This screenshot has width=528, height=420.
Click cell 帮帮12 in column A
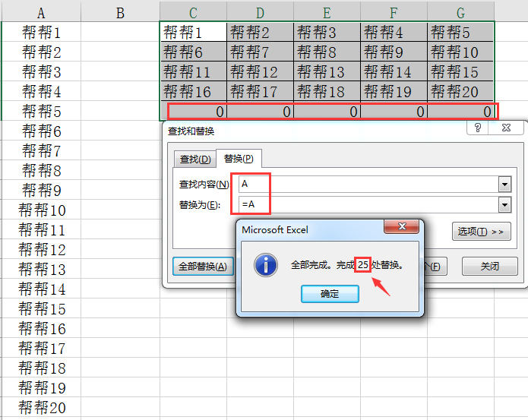(41, 249)
